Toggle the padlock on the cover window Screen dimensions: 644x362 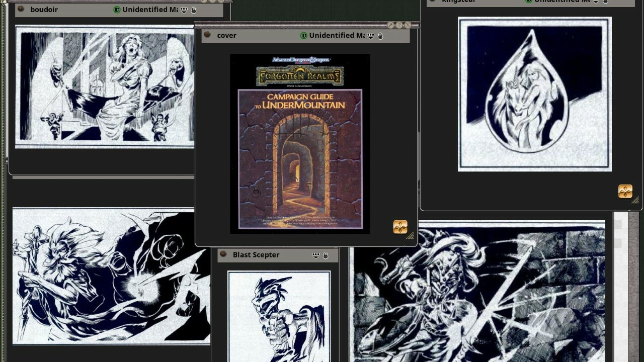[380, 35]
